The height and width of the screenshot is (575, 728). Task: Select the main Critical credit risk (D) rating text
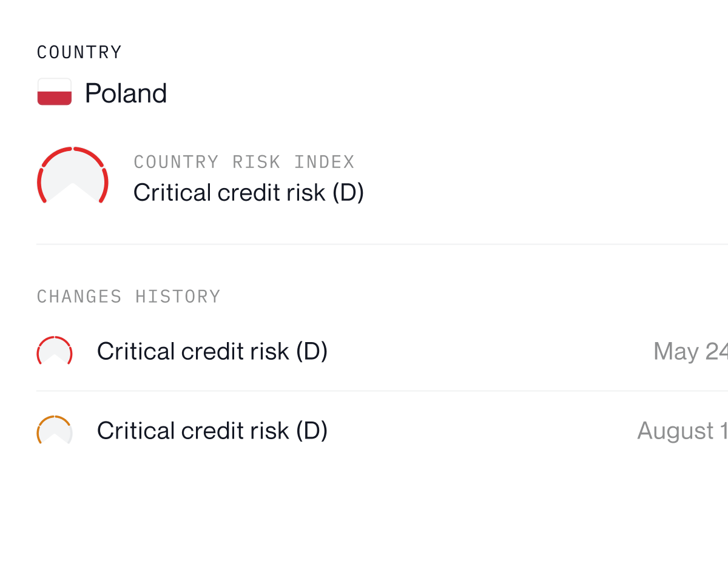(249, 192)
